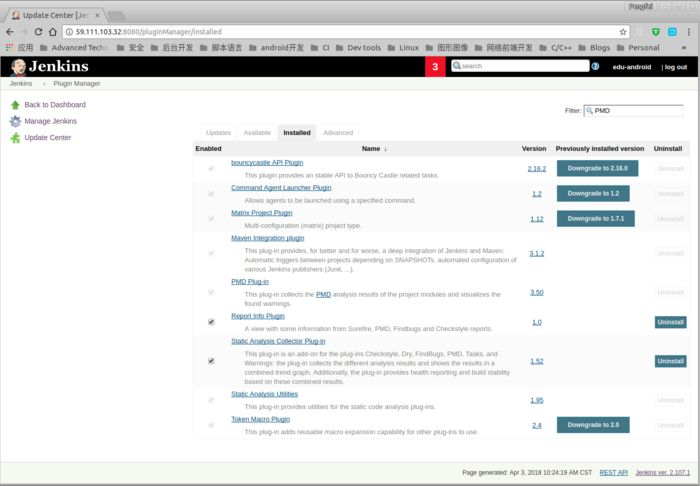
Task: Toggle Command Agent Launcher enabled checkbox
Action: pyautogui.click(x=211, y=194)
